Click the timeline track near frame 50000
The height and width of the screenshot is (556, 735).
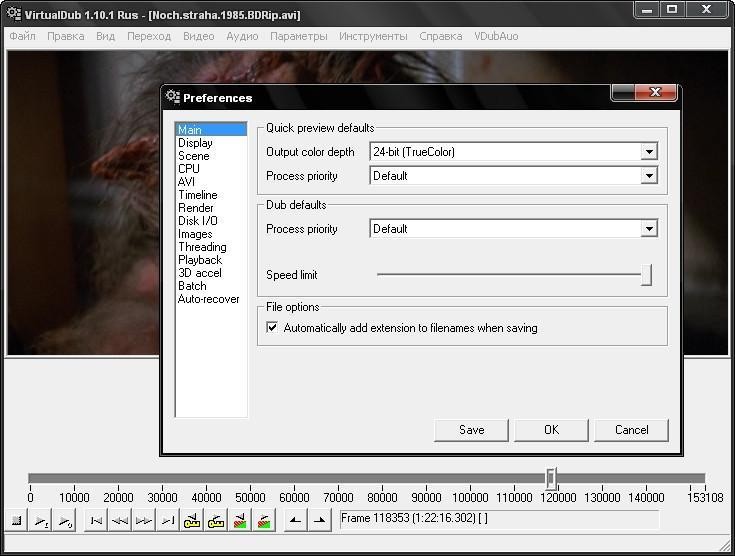pos(250,478)
